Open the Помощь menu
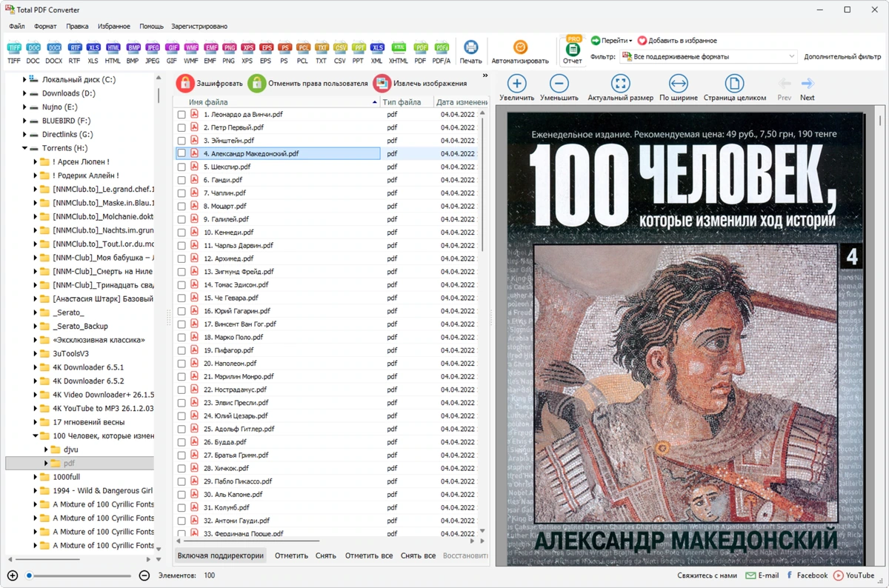 [x=151, y=27]
